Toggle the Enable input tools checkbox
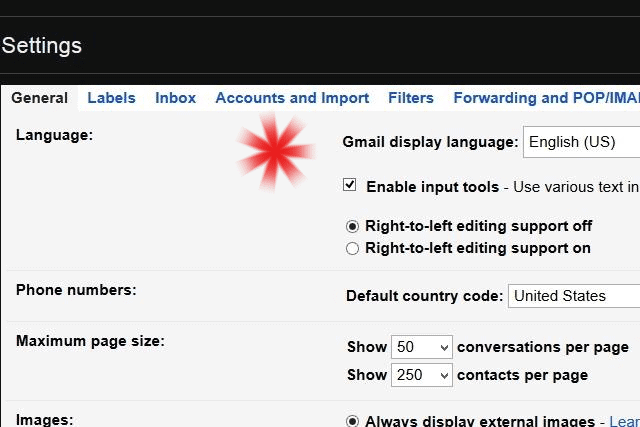 point(350,185)
